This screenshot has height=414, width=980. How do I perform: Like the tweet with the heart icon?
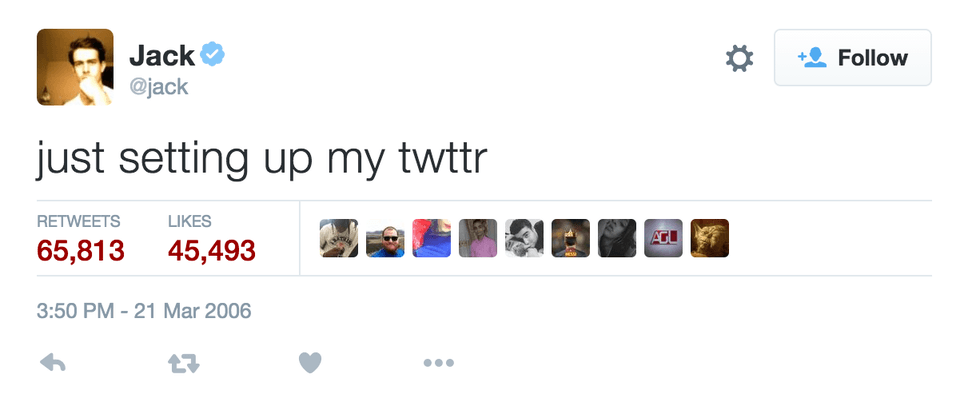point(310,363)
